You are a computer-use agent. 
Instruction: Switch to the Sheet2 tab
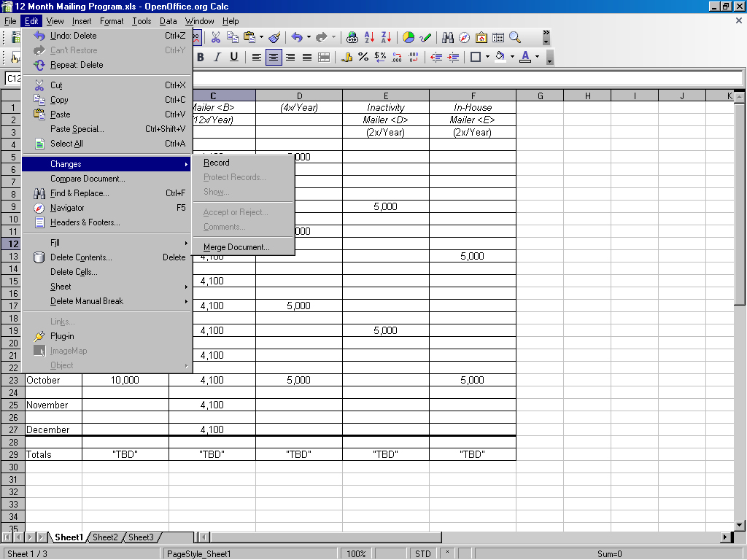(x=105, y=537)
